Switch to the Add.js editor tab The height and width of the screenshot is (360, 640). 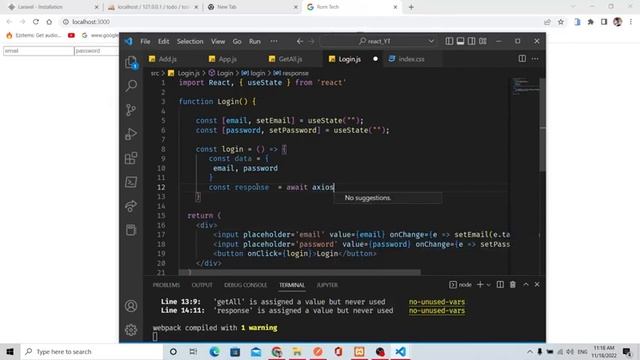coord(168,59)
